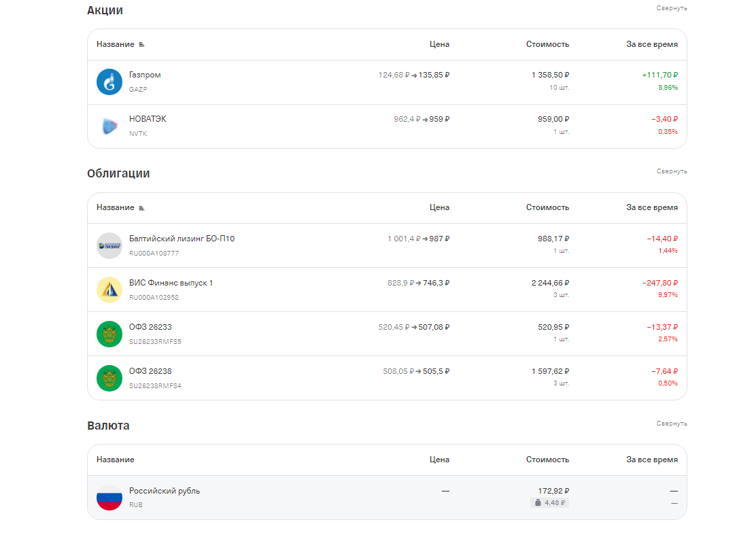Screen dimensions: 756x552
Task: Click the Валюта section heading
Action: click(x=108, y=426)
